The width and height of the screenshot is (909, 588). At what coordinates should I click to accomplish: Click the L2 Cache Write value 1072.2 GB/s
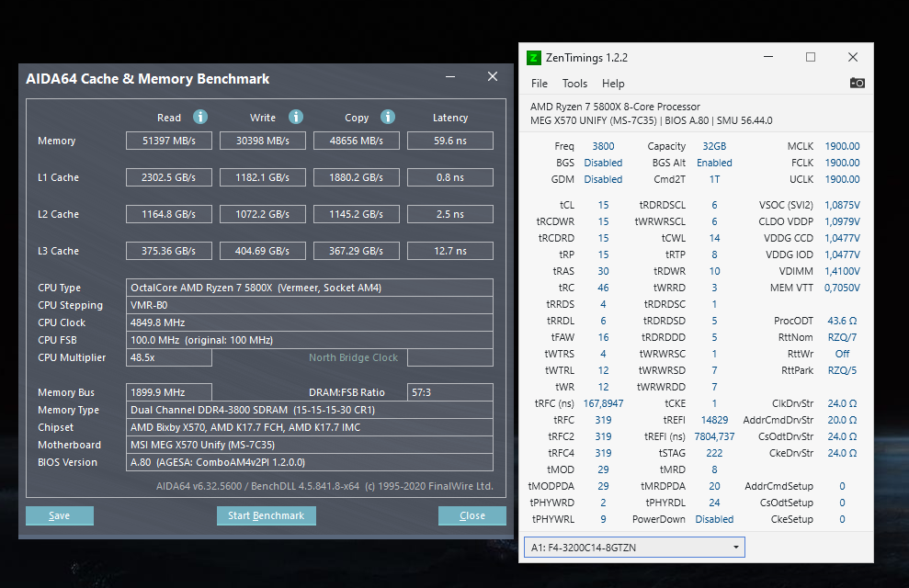263,214
